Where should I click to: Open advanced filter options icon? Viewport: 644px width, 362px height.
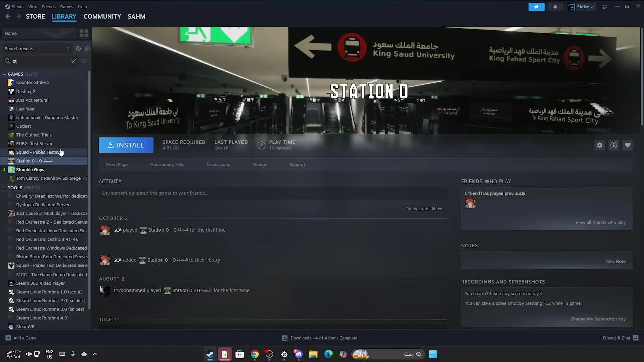click(84, 61)
